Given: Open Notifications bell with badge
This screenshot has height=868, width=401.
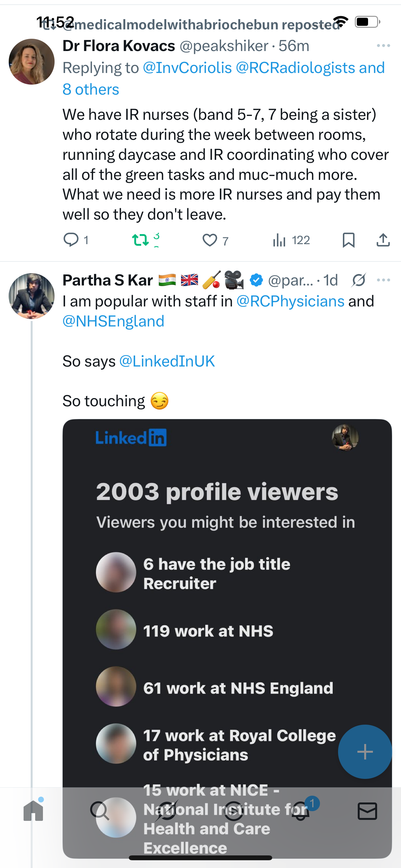Looking at the screenshot, I should click(301, 811).
